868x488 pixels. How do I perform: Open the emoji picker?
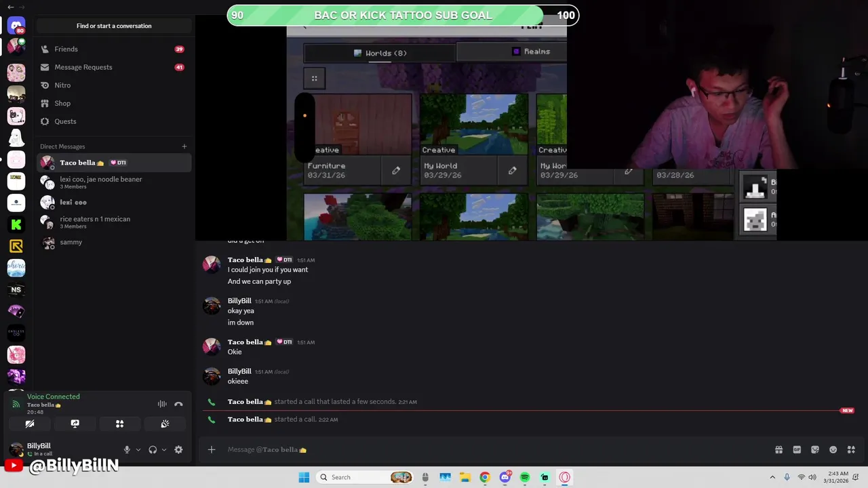[833, 449]
